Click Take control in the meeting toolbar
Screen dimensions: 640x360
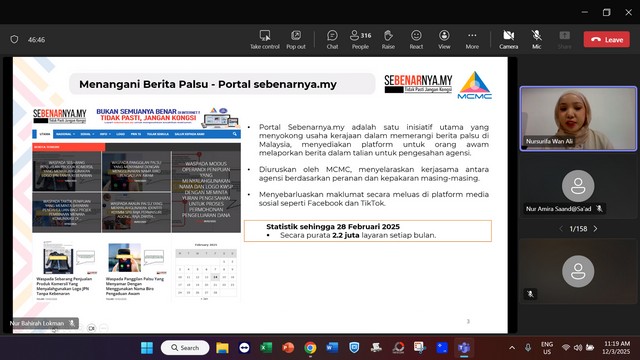pos(264,40)
